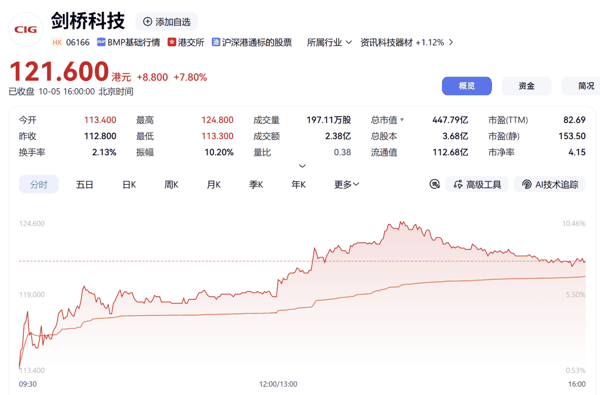This screenshot has width=600, height=395.
Task: Select the 分时 chart tab
Action: 39,184
